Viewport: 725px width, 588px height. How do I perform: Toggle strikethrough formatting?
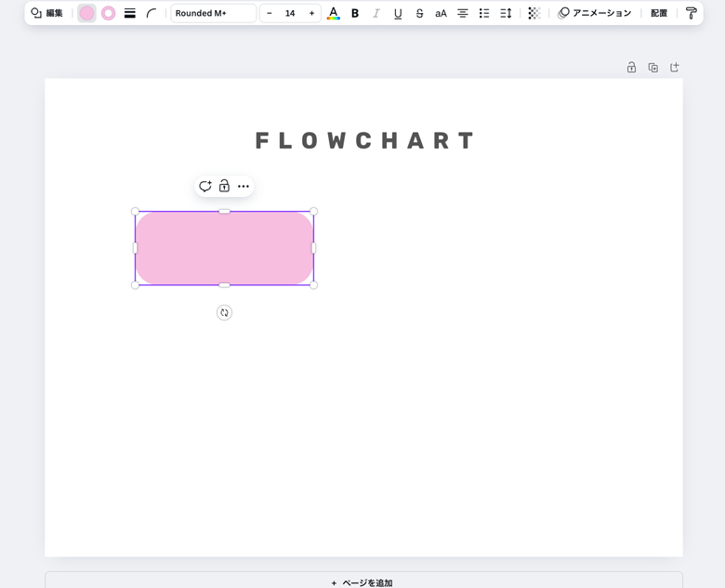[x=419, y=13]
